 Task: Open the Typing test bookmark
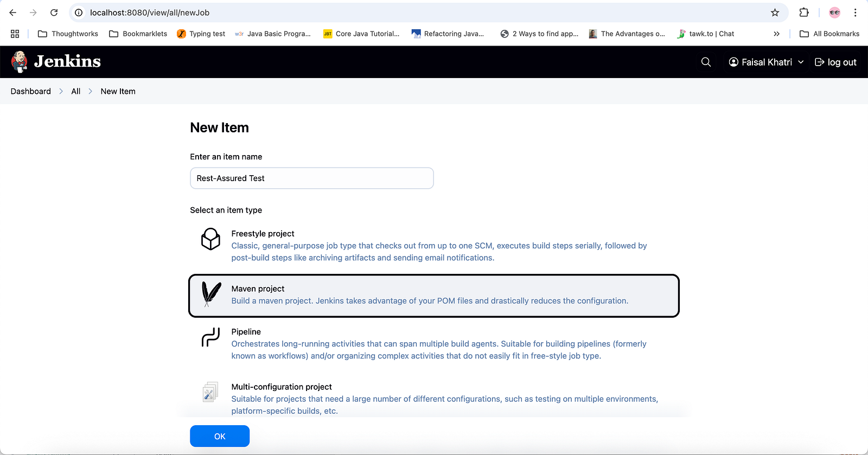coord(201,34)
